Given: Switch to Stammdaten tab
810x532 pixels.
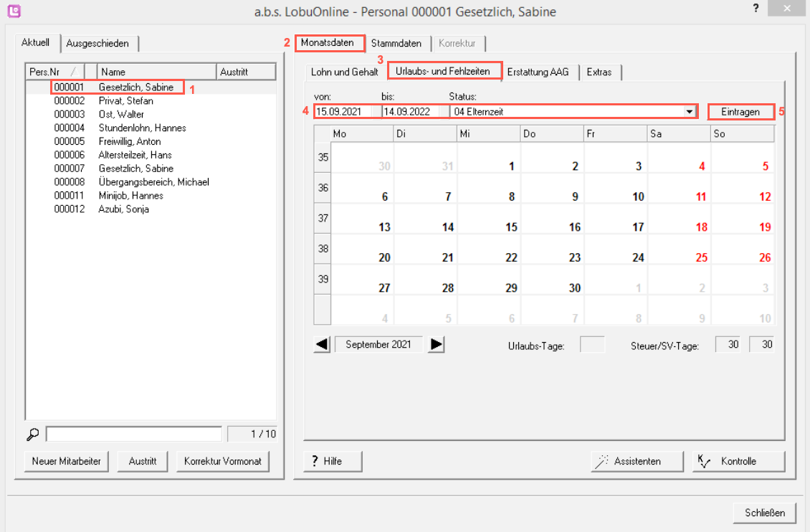Looking at the screenshot, I should (396, 44).
